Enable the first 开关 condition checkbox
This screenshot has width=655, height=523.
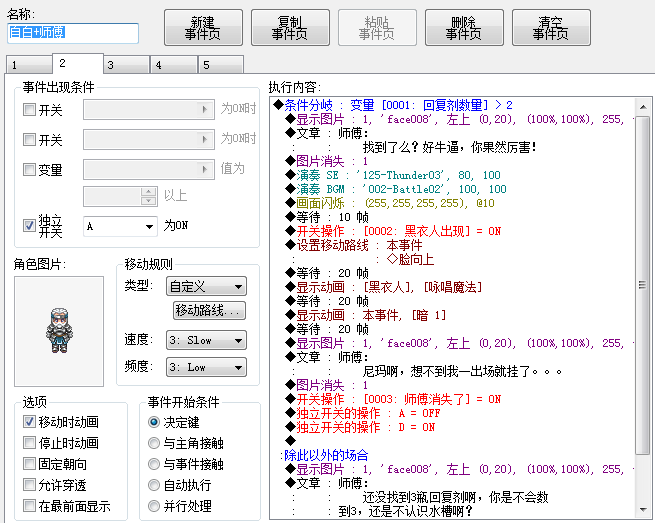(29, 110)
